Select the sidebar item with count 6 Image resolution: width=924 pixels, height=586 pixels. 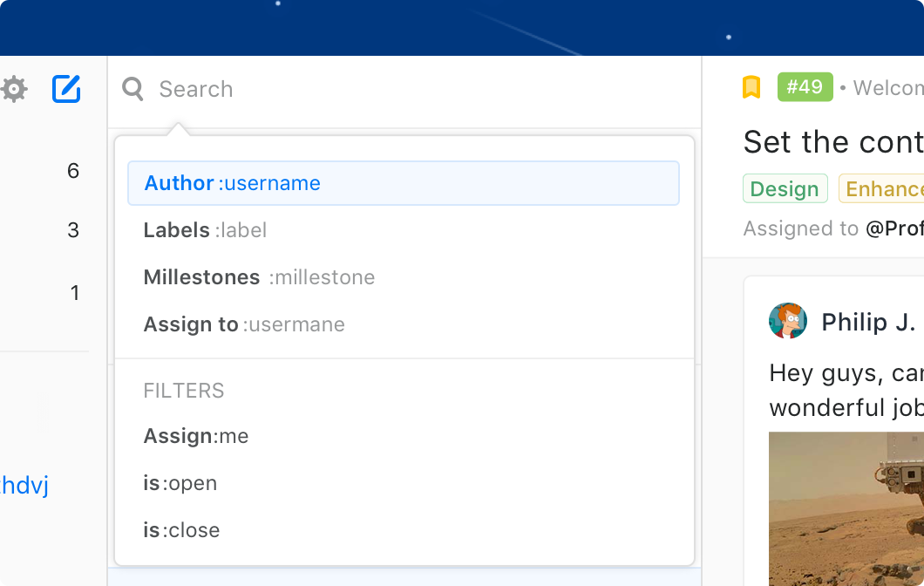coord(44,171)
